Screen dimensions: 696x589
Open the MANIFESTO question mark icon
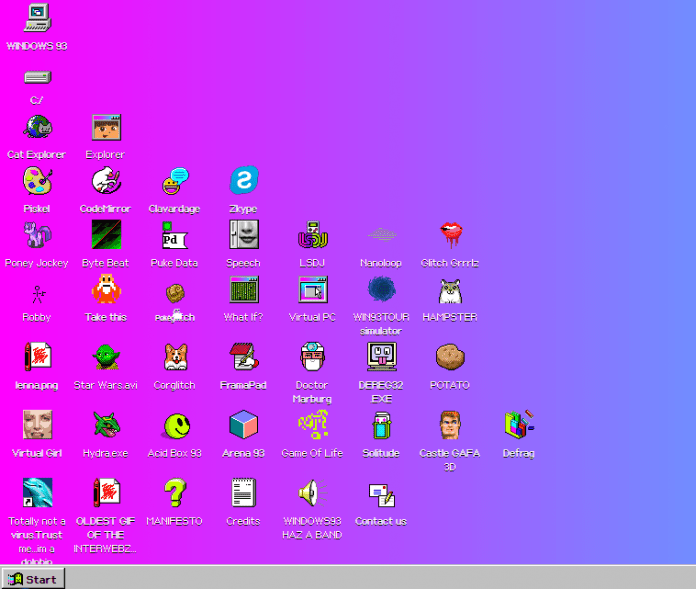175,492
